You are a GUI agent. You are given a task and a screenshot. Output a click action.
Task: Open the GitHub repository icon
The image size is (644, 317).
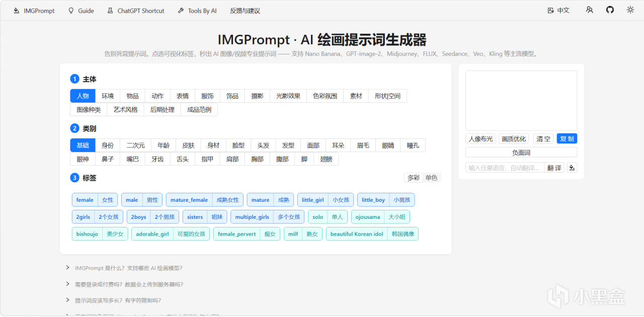coord(610,10)
